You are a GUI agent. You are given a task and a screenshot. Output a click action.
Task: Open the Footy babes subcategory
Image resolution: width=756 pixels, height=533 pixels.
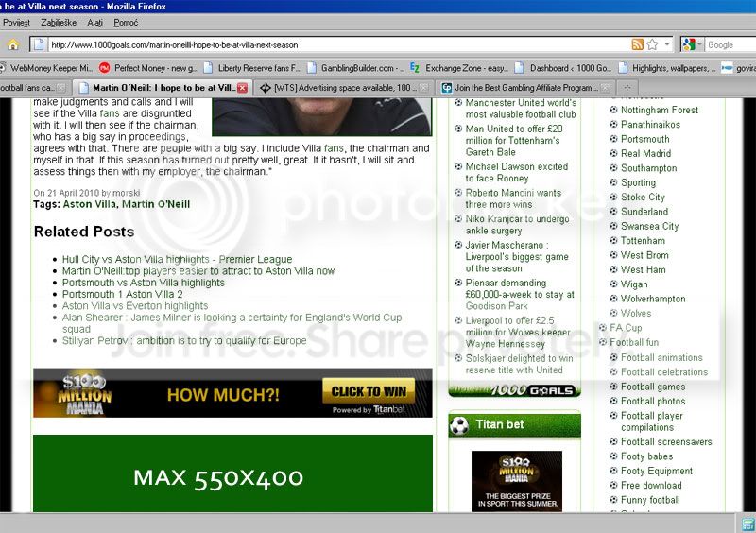tap(646, 456)
